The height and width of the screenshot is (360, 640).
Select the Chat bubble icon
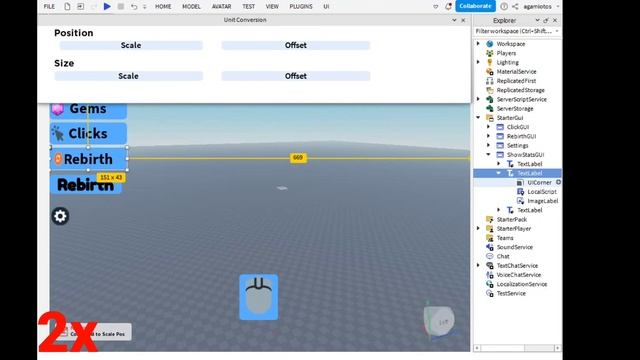pyautogui.click(x=489, y=256)
